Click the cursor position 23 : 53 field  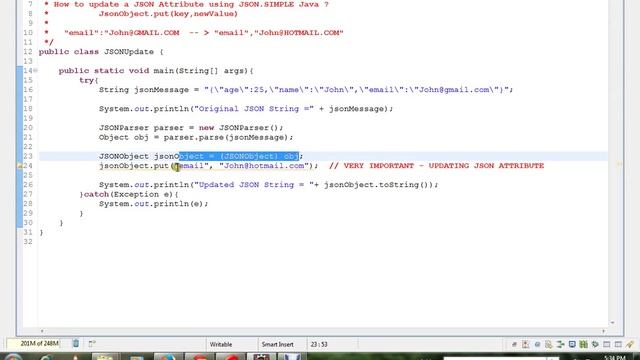pyautogui.click(x=319, y=344)
